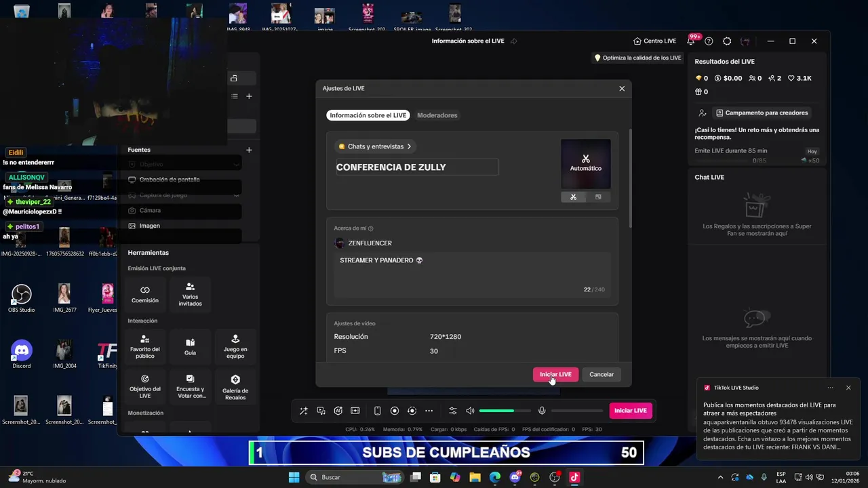Image resolution: width=868 pixels, height=488 pixels.
Task: Click the Hoy tag in the rewards card
Action: [812, 151]
